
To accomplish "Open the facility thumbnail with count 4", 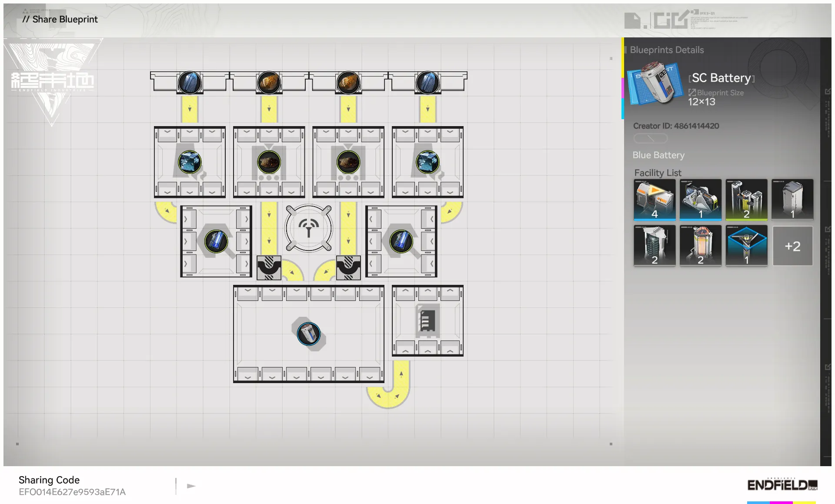I will point(654,200).
